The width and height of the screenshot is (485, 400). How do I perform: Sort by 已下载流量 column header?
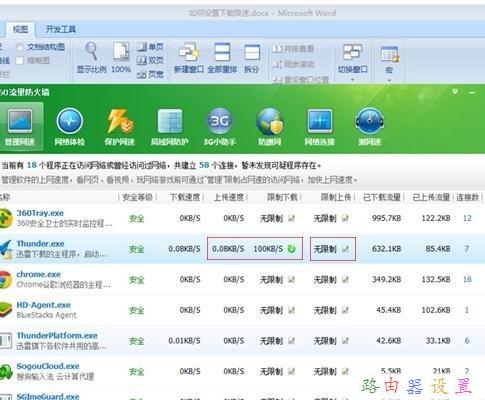click(x=382, y=197)
